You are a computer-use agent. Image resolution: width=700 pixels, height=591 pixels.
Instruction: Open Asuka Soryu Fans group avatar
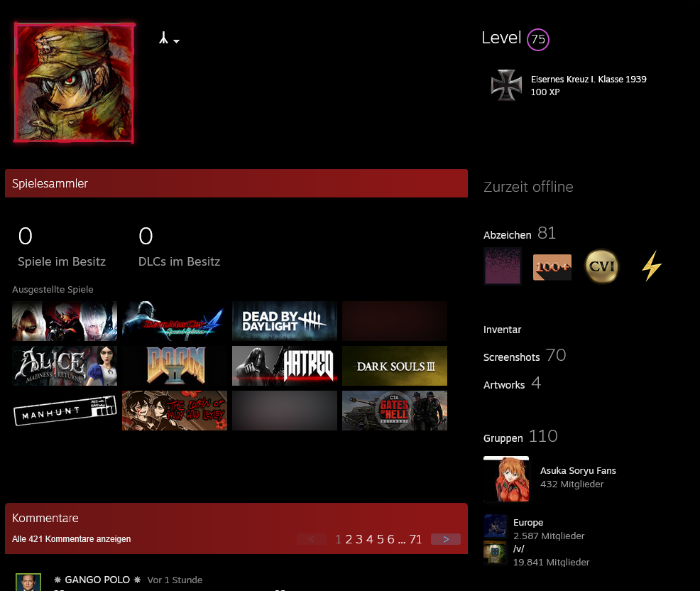click(506, 479)
